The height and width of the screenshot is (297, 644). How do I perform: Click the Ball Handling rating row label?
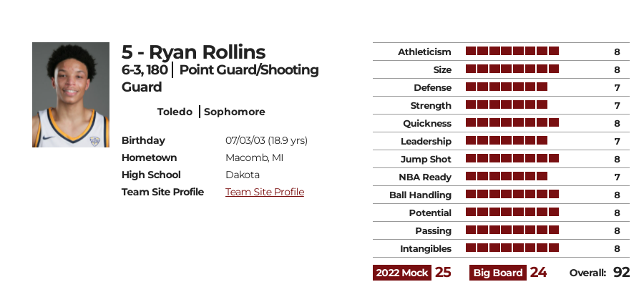420,195
